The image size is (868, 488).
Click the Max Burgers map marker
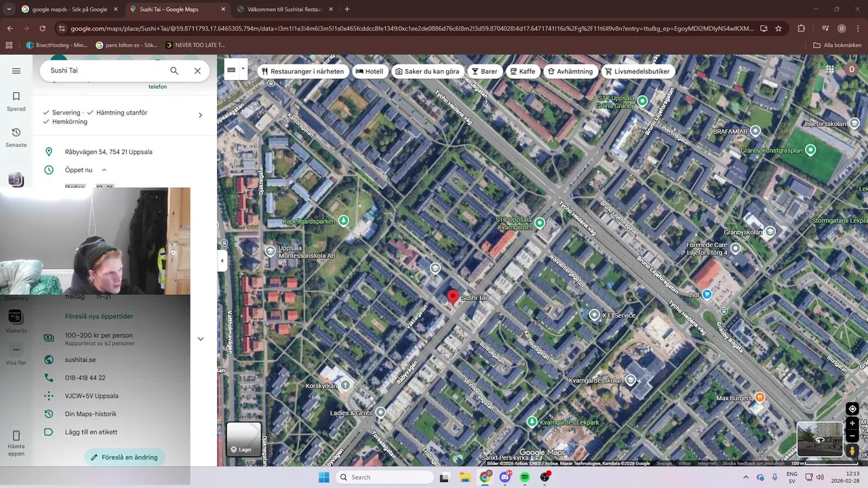click(759, 397)
